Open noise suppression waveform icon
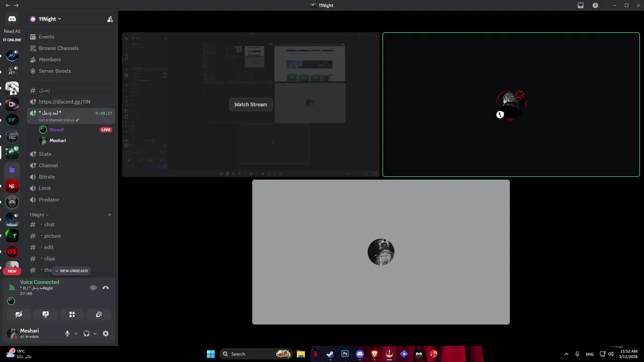Viewport: 644px width, 362px height. (94, 288)
